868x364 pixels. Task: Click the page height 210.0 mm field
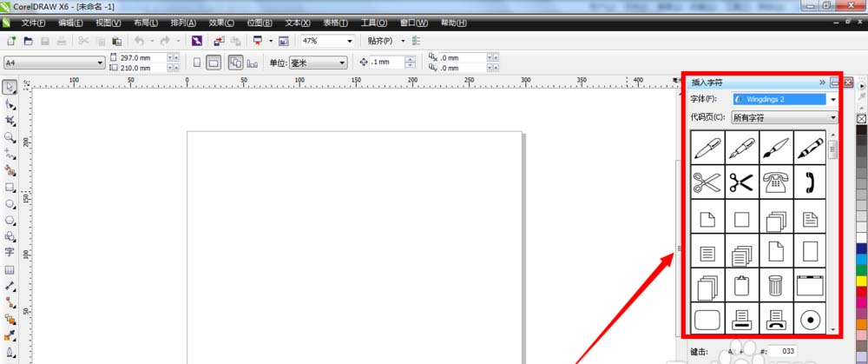142,68
